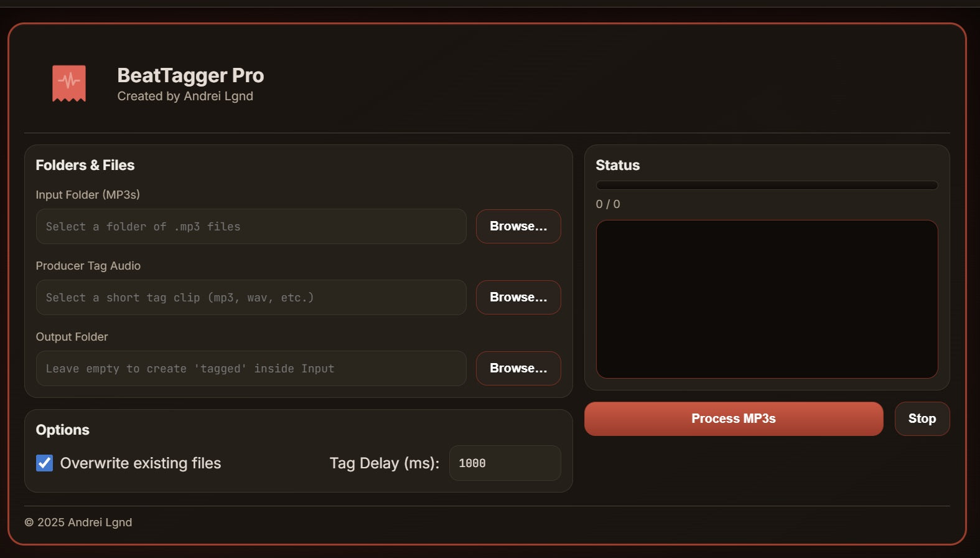Image resolution: width=980 pixels, height=558 pixels.
Task: Click the BeatTagger Pro title text
Action: (x=190, y=75)
